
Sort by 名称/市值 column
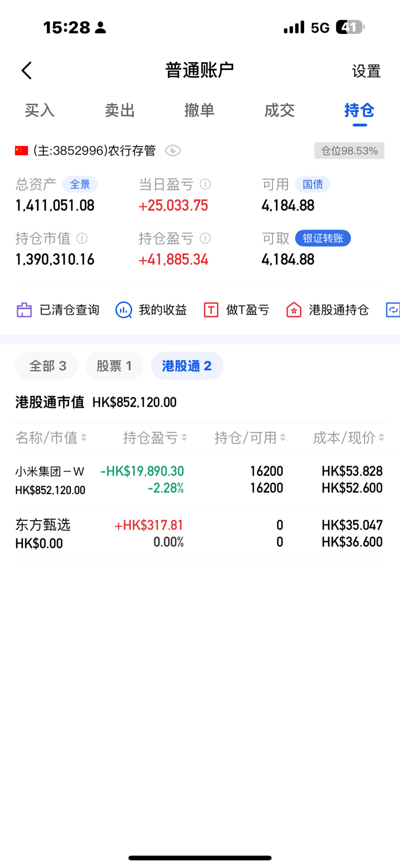tap(51, 437)
